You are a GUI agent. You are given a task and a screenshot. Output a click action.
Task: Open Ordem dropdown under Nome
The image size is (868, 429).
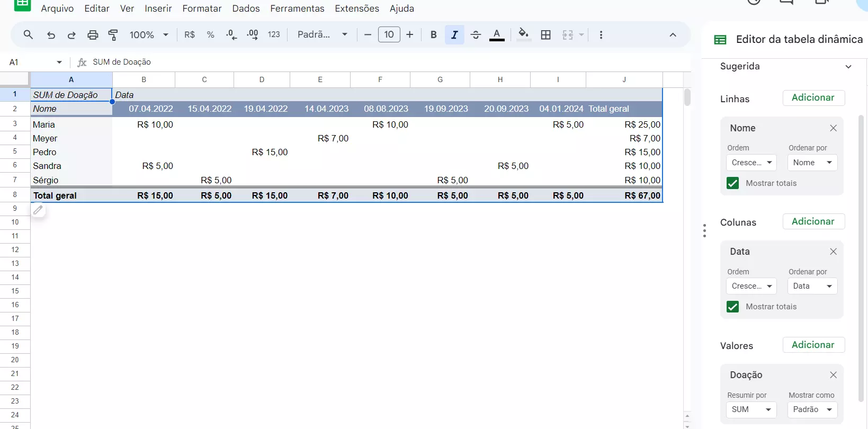pyautogui.click(x=751, y=163)
